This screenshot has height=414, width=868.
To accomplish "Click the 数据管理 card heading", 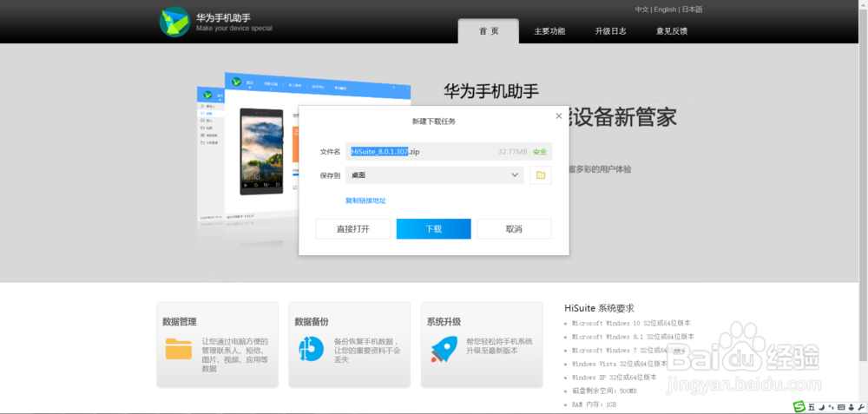I will pyautogui.click(x=180, y=322).
